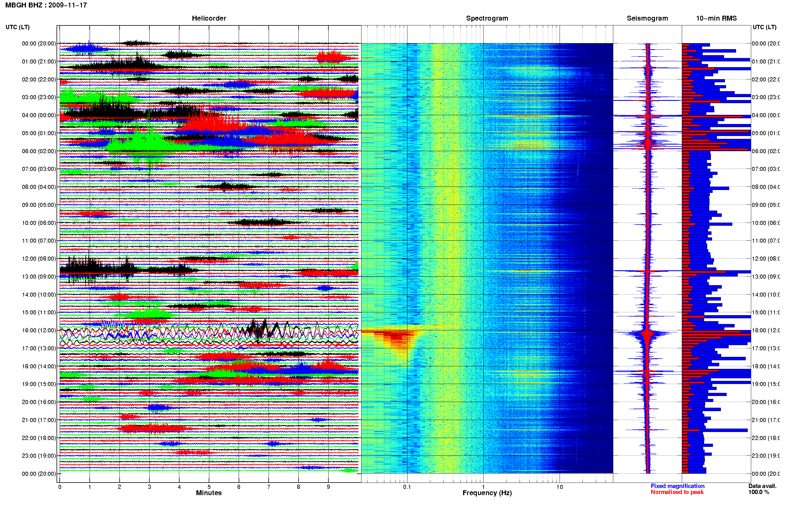Click the 'Seismogram' panel heading
The image size is (812, 508).
point(647,18)
